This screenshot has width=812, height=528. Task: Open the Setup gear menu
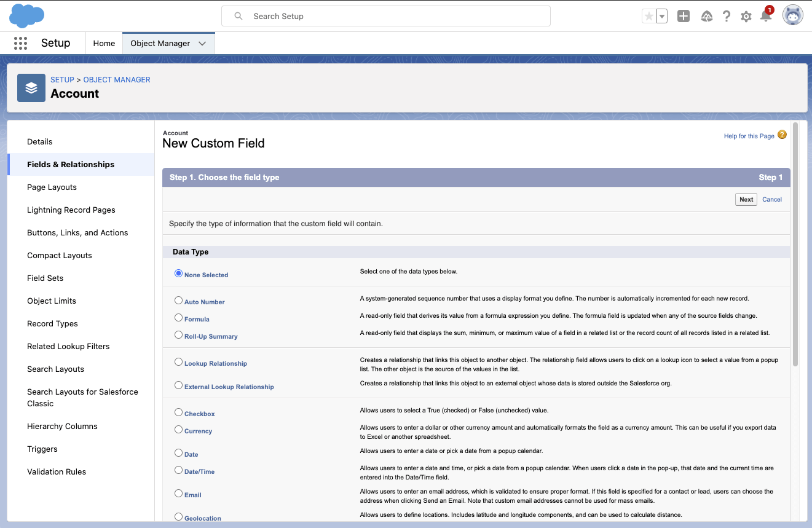[x=746, y=17]
